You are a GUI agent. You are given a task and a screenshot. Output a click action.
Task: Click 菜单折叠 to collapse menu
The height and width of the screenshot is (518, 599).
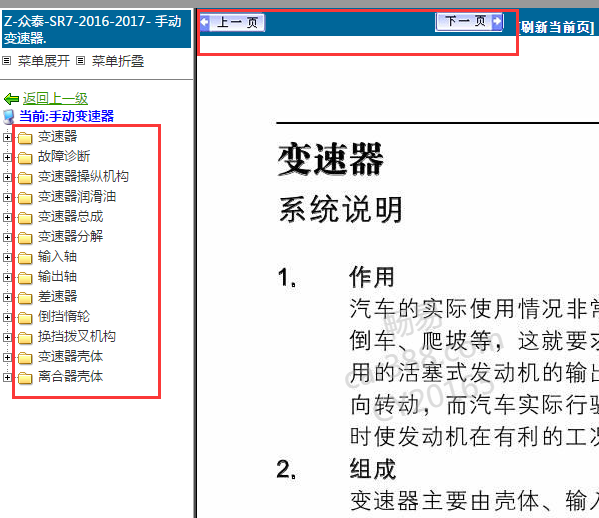point(118,61)
